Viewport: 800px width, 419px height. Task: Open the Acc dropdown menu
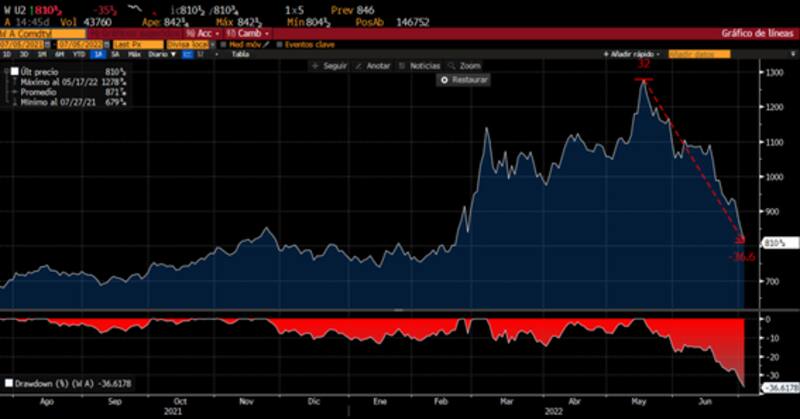pos(206,33)
